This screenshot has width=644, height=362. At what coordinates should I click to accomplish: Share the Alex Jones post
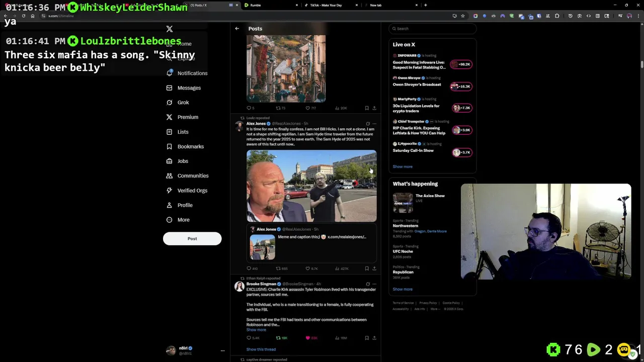[x=374, y=268]
